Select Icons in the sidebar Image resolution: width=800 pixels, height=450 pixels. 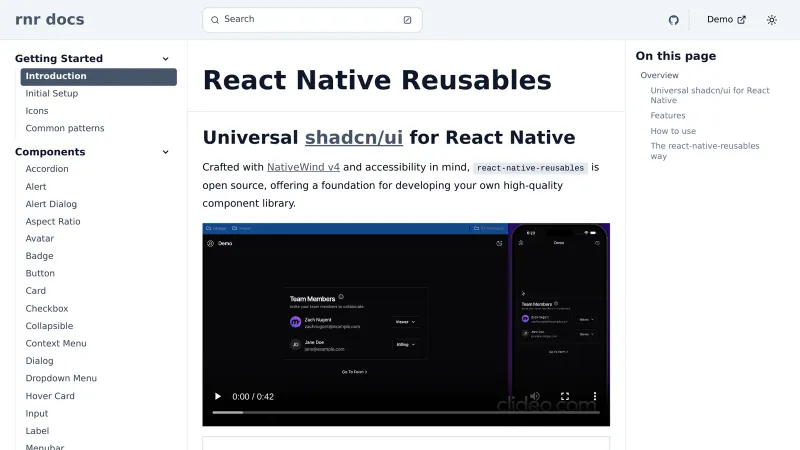point(37,111)
